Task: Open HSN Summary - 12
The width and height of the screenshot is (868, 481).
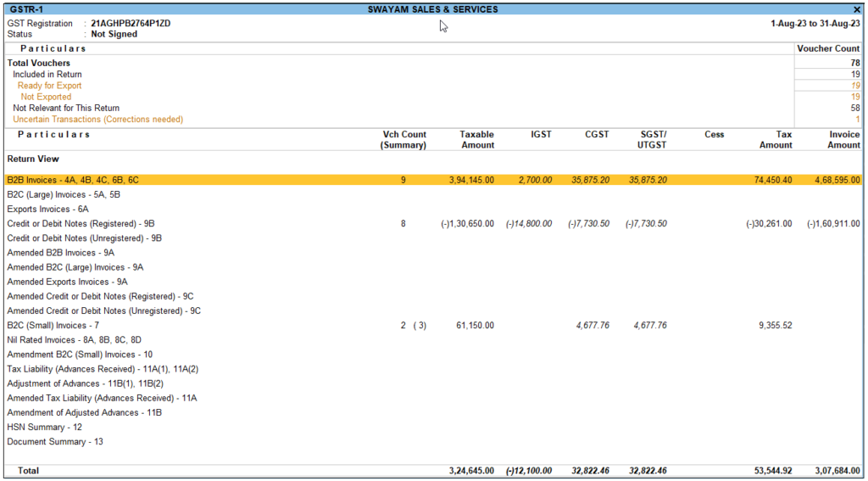Action: pyautogui.click(x=44, y=427)
